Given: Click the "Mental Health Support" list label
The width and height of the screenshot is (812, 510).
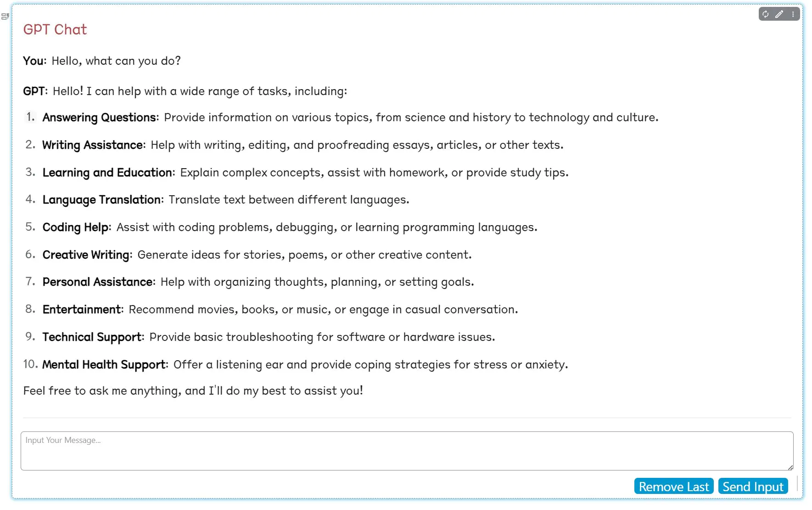Looking at the screenshot, I should tap(104, 365).
